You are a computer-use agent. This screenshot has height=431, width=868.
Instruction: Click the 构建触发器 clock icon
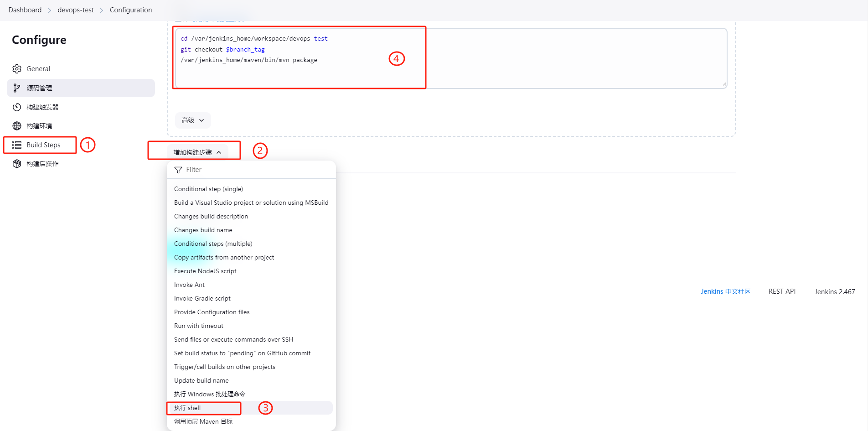point(17,107)
